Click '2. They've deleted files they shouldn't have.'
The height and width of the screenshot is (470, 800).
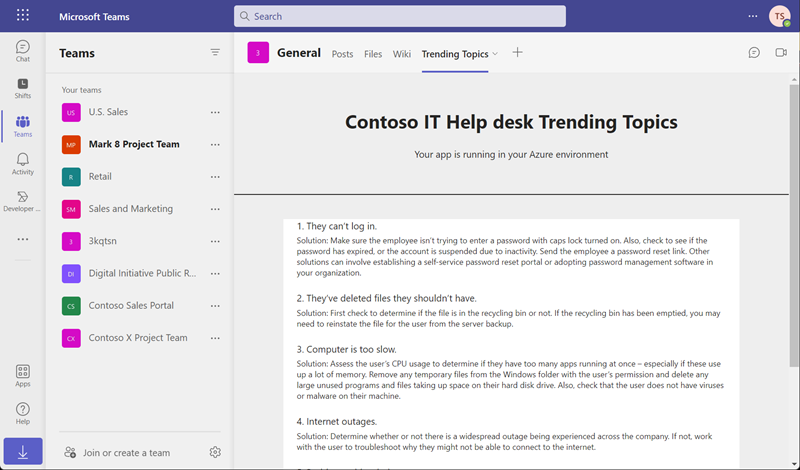[387, 299]
